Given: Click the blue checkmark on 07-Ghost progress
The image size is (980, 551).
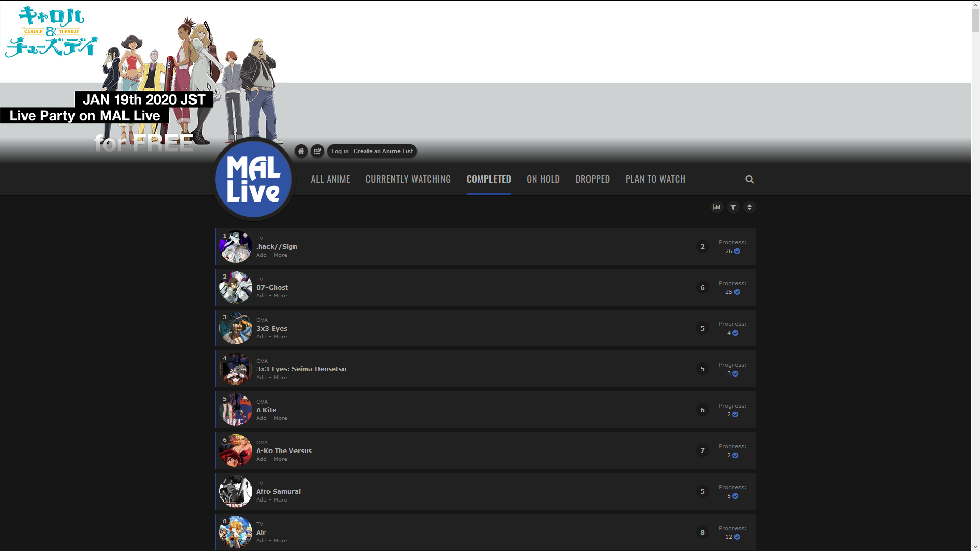Looking at the screenshot, I should [x=737, y=292].
